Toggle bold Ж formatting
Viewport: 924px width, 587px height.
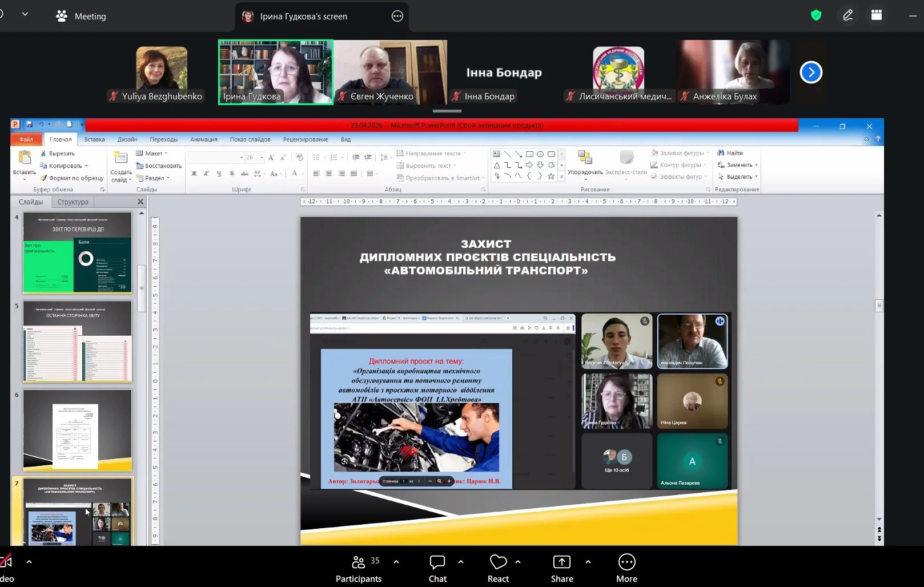point(194,174)
